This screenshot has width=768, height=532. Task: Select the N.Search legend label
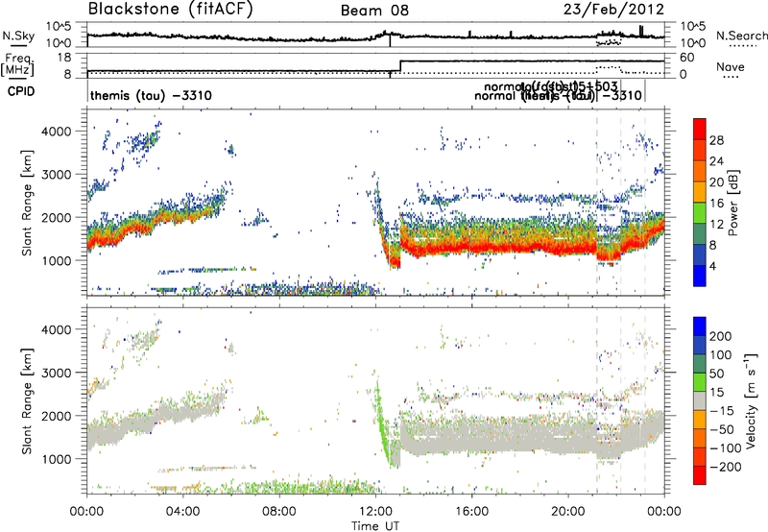[742, 36]
